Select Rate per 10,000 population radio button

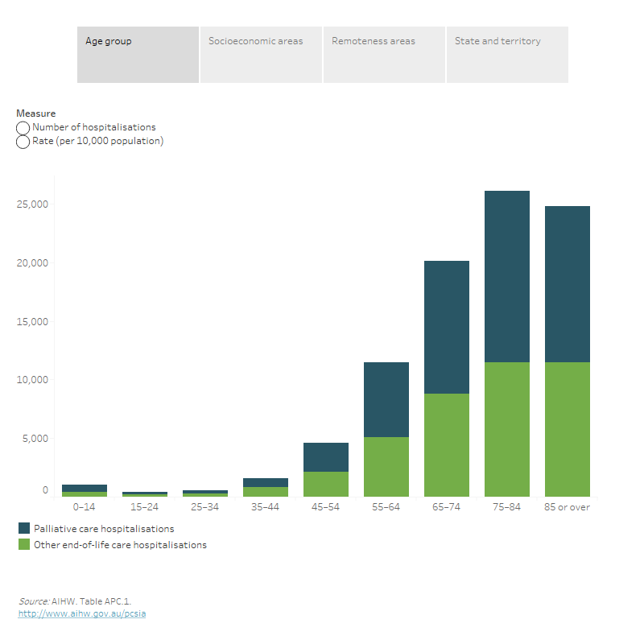coord(23,142)
